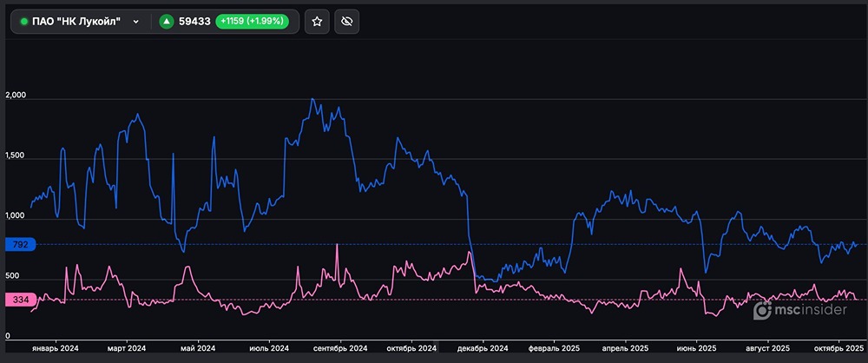Toggle the crossed-out eye visibility icon
The image size is (868, 363).
tap(347, 22)
